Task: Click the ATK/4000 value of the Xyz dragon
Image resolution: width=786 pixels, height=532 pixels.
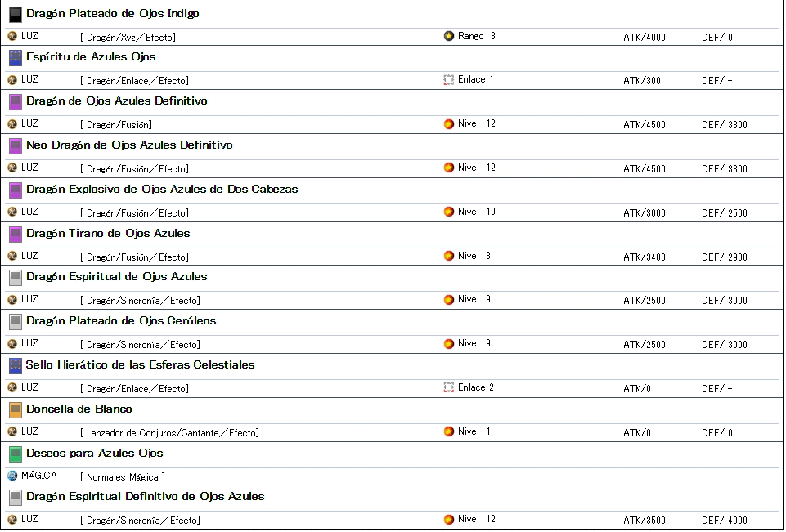Action: [645, 37]
